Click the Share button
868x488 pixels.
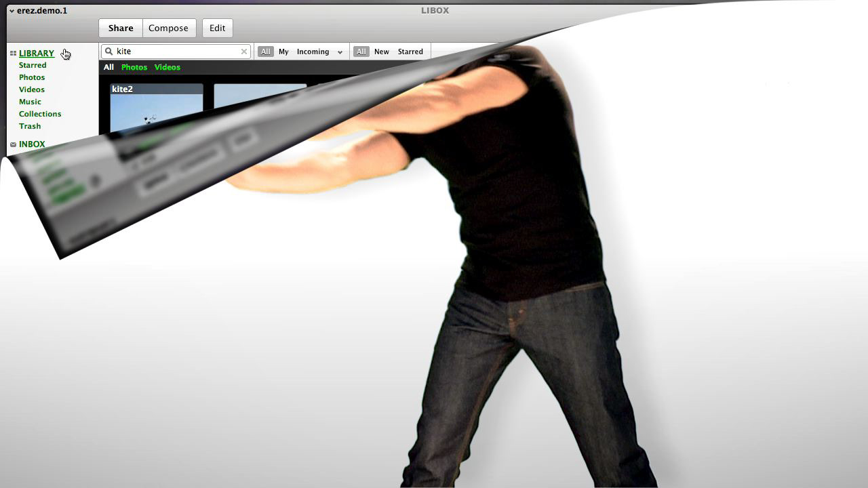[x=121, y=28]
